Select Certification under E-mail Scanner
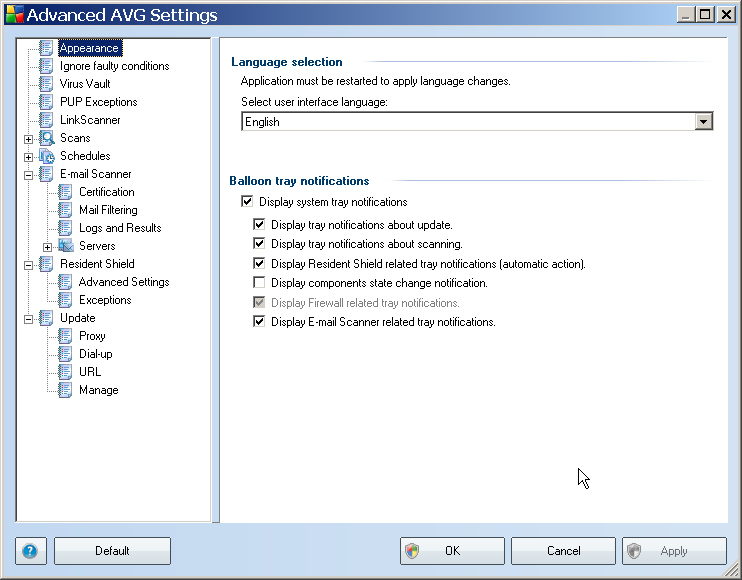The height and width of the screenshot is (580, 742). (x=106, y=192)
